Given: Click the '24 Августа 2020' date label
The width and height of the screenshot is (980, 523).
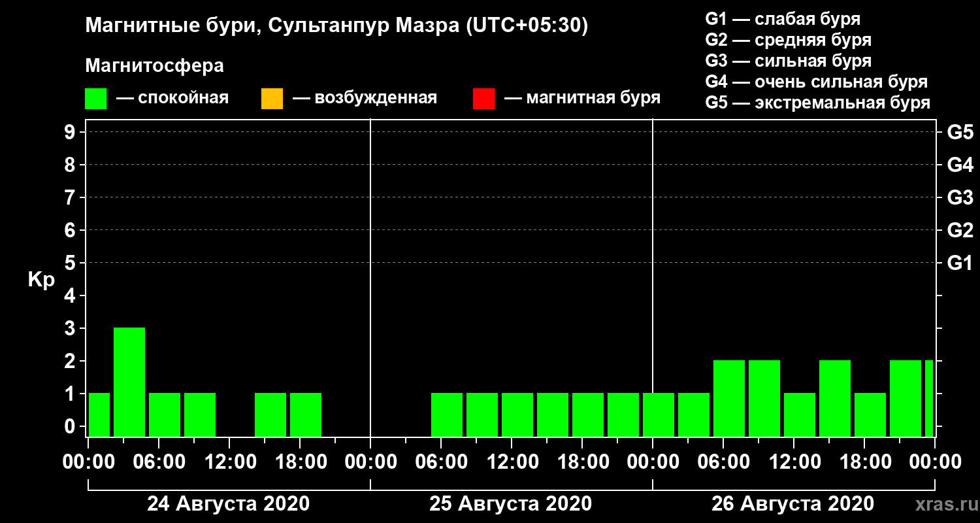Looking at the screenshot, I should (x=229, y=504).
